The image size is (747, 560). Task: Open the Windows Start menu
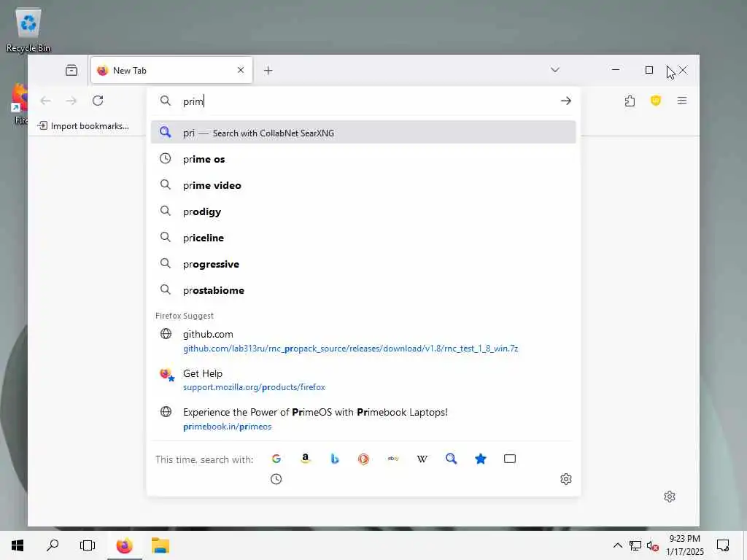click(x=18, y=545)
